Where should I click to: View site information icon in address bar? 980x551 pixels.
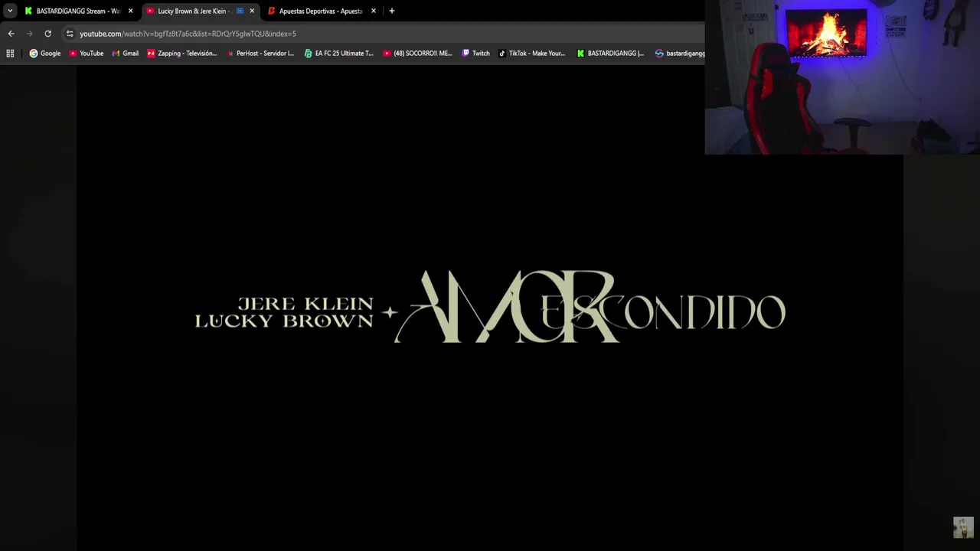70,34
